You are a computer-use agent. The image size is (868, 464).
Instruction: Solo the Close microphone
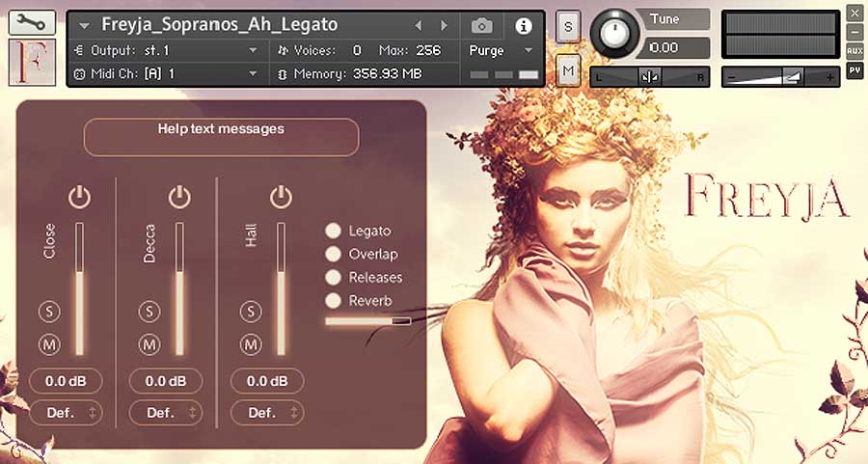[49, 312]
